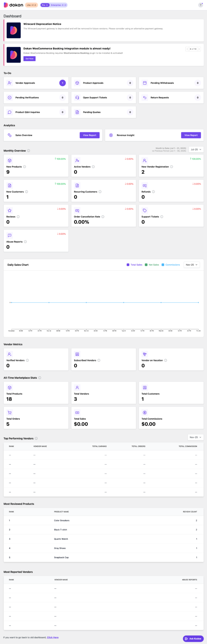Open the old dashboard via Click Here link

point(52,637)
